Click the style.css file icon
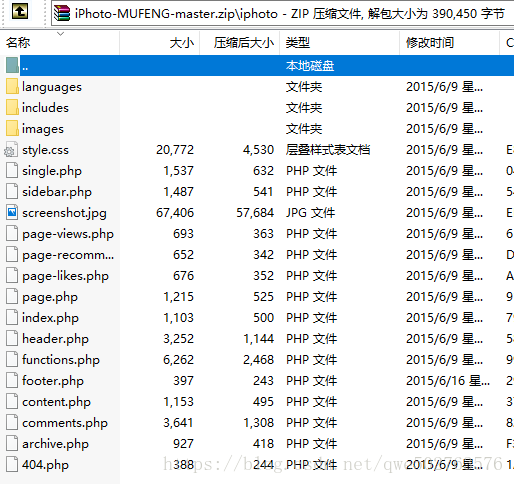 coord(11,150)
